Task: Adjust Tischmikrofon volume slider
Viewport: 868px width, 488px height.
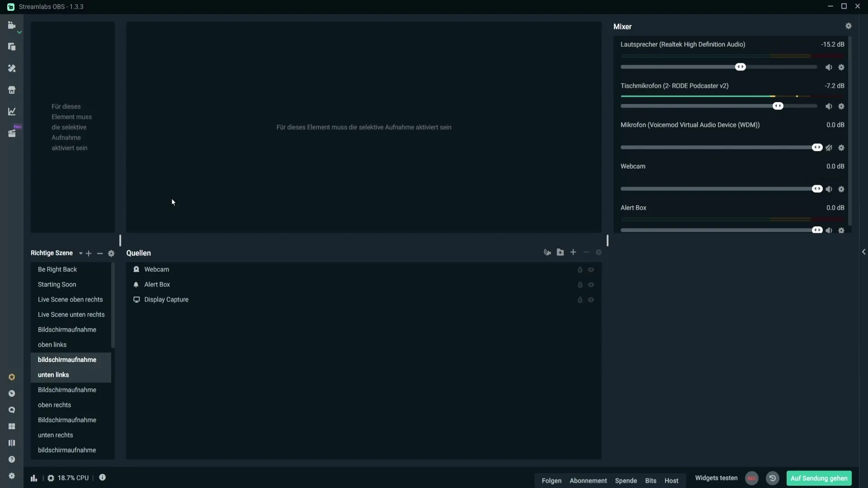Action: pyautogui.click(x=778, y=106)
